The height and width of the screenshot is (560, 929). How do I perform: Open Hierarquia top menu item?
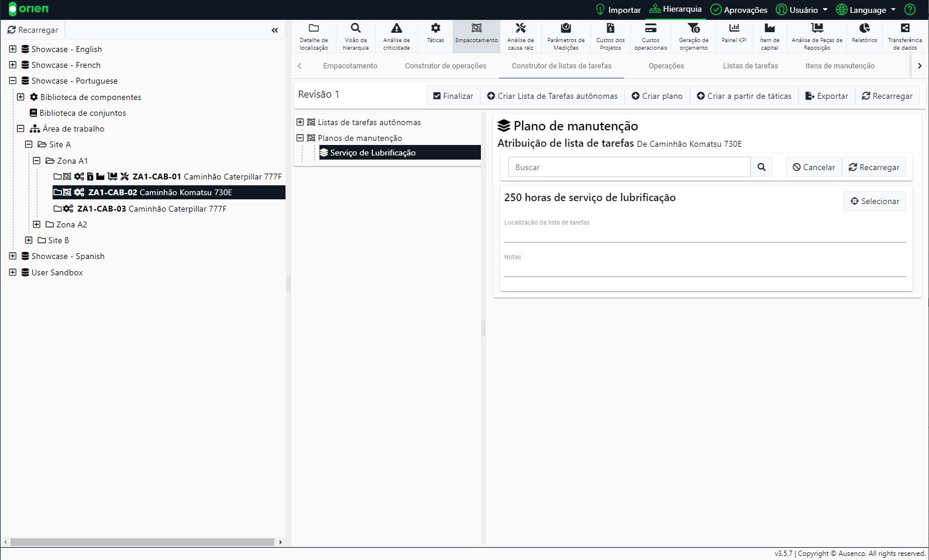tap(675, 9)
